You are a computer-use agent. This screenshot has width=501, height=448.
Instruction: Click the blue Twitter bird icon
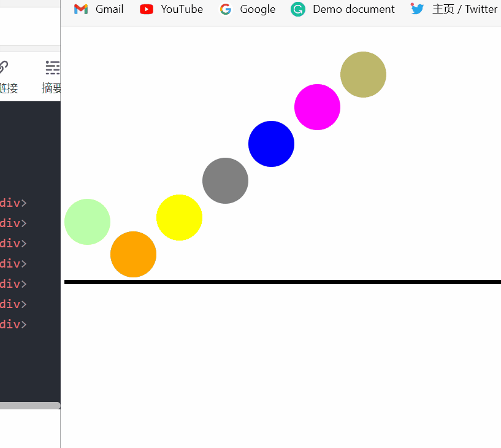[x=417, y=9]
